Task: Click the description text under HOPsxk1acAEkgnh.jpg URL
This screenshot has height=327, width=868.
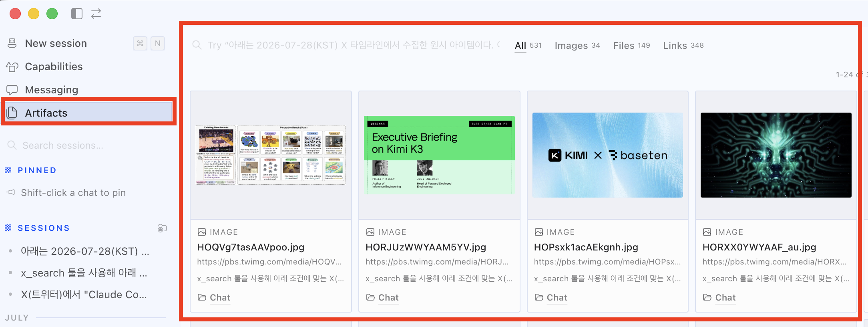Action: coord(608,279)
